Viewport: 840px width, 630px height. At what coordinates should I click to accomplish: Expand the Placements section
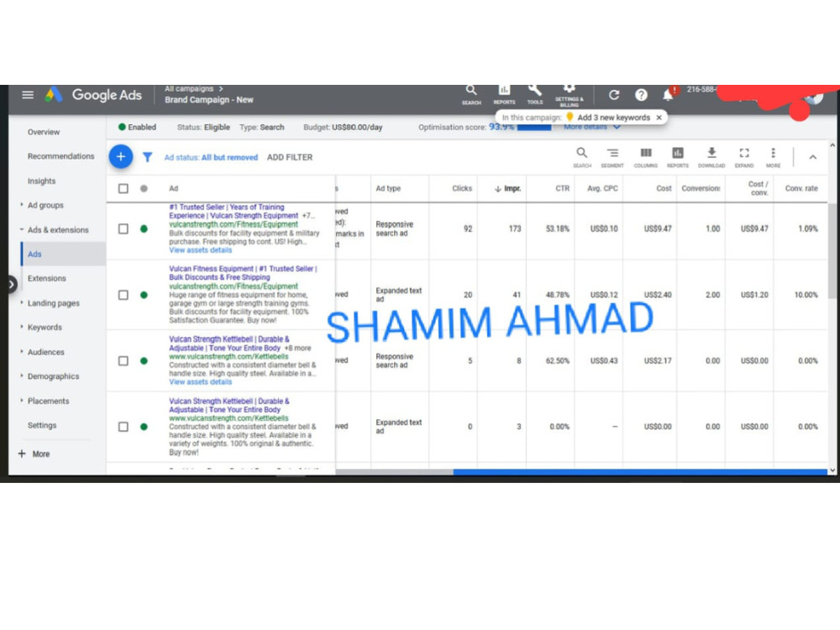tap(22, 400)
